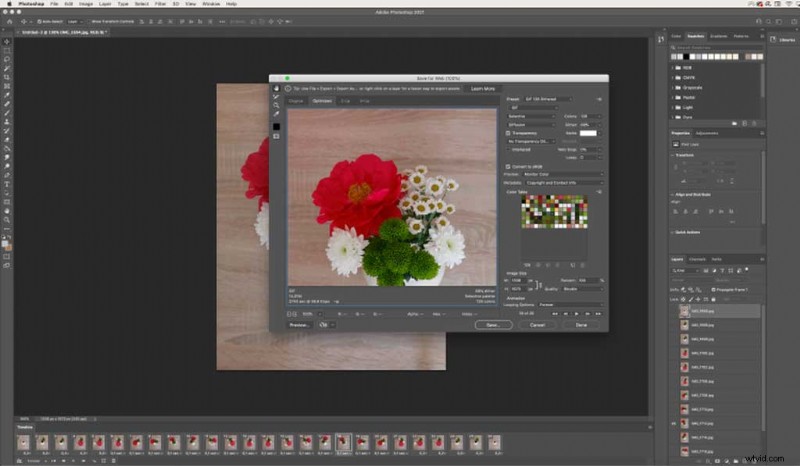This screenshot has height=466, width=800.
Task: Switch to the Original tab
Action: (x=296, y=101)
